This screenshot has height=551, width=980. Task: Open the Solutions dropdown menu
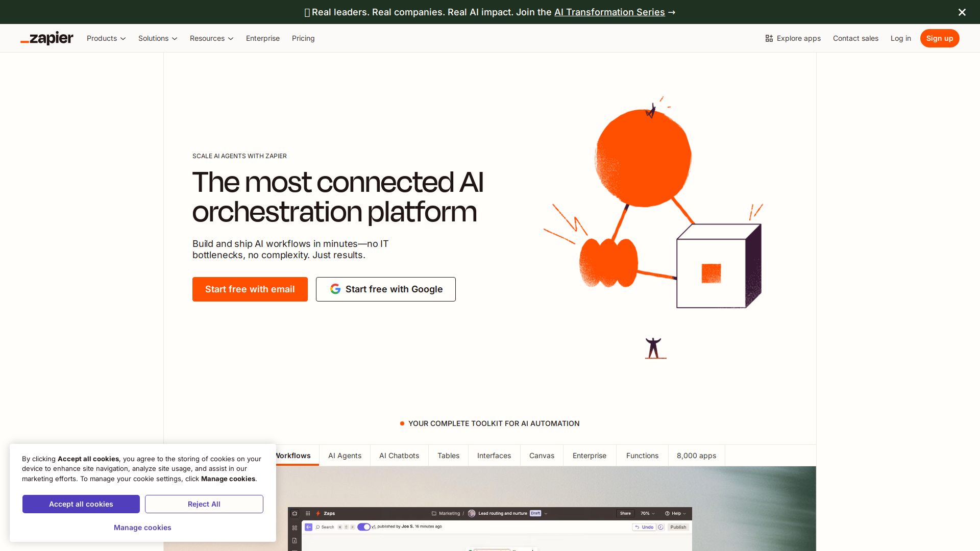(x=158, y=38)
